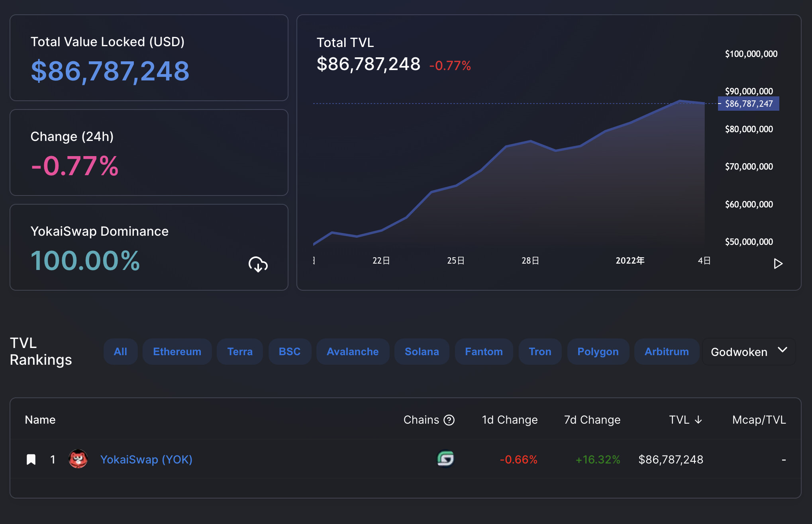Sort the table by Mcap/TVL column
812x524 pixels.
point(759,420)
